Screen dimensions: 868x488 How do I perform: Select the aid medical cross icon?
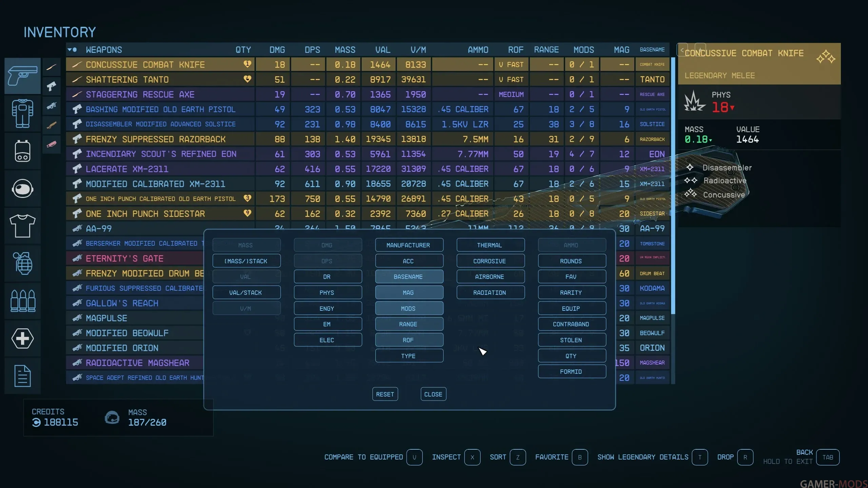tap(22, 338)
